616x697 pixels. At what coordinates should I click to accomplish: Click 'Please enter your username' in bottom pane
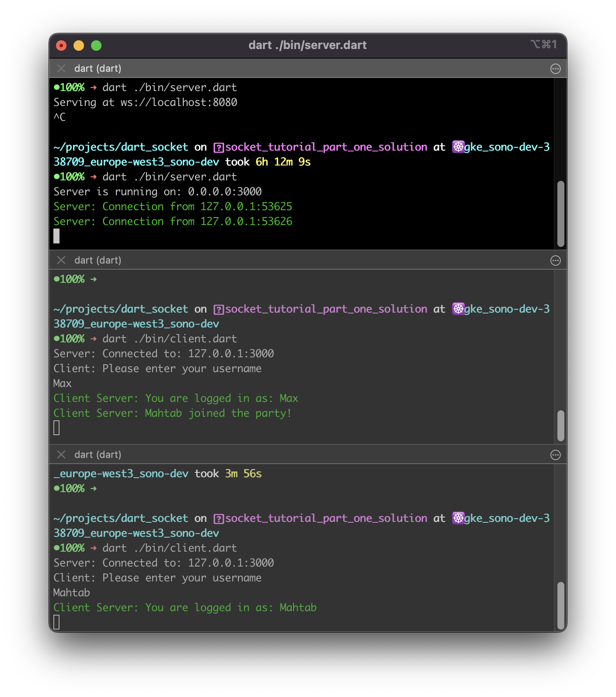pyautogui.click(x=182, y=578)
